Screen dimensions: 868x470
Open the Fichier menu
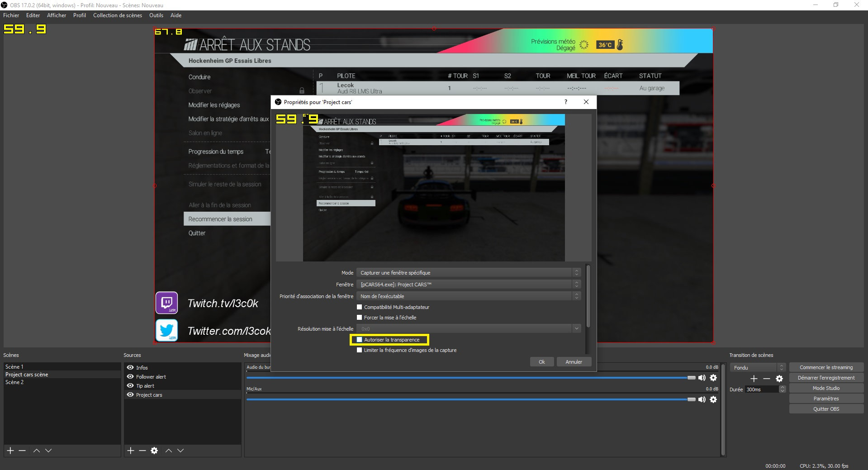pyautogui.click(x=11, y=15)
